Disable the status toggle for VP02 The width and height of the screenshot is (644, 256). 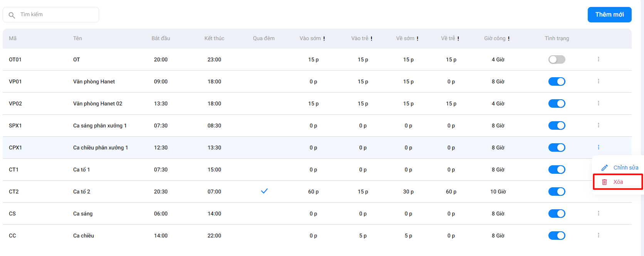pos(557,103)
